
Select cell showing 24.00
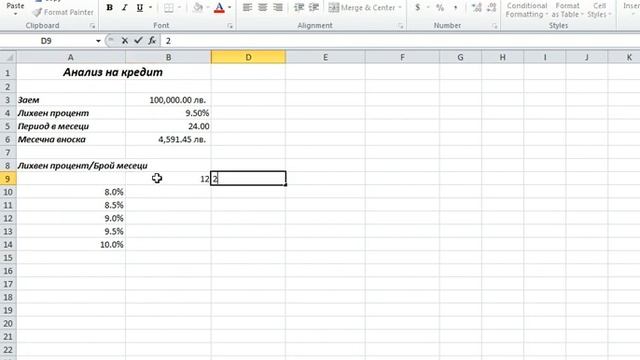[168, 126]
